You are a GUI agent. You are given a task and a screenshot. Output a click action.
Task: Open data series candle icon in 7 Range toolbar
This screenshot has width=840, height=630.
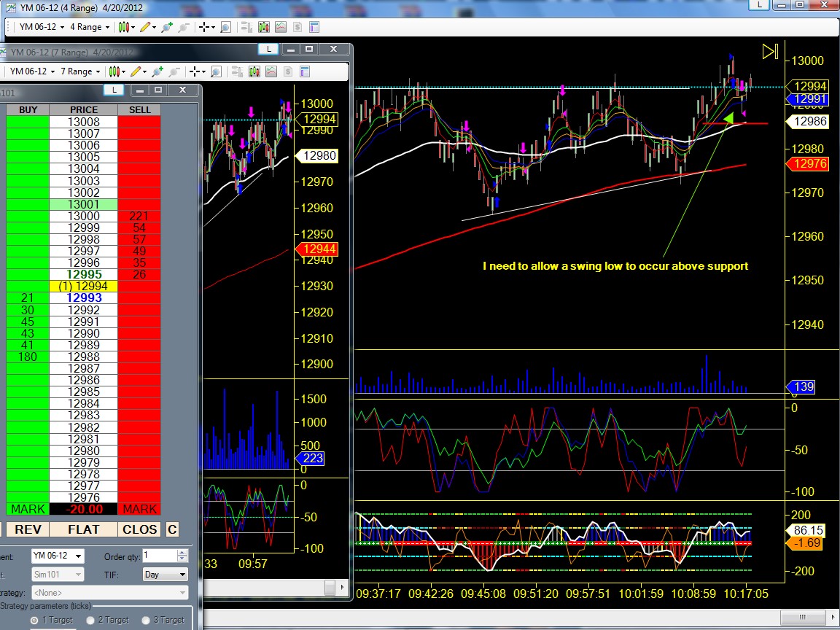point(254,71)
